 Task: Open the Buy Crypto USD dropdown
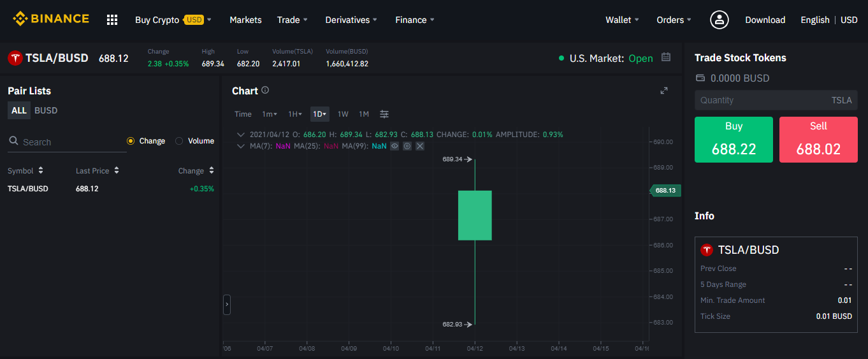(173, 20)
